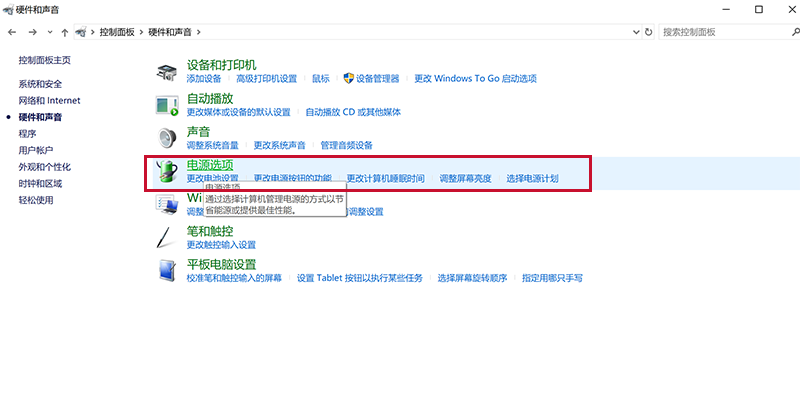This screenshot has height=420, width=800.
Task: Open the 电源选项 heading
Action: (210, 165)
